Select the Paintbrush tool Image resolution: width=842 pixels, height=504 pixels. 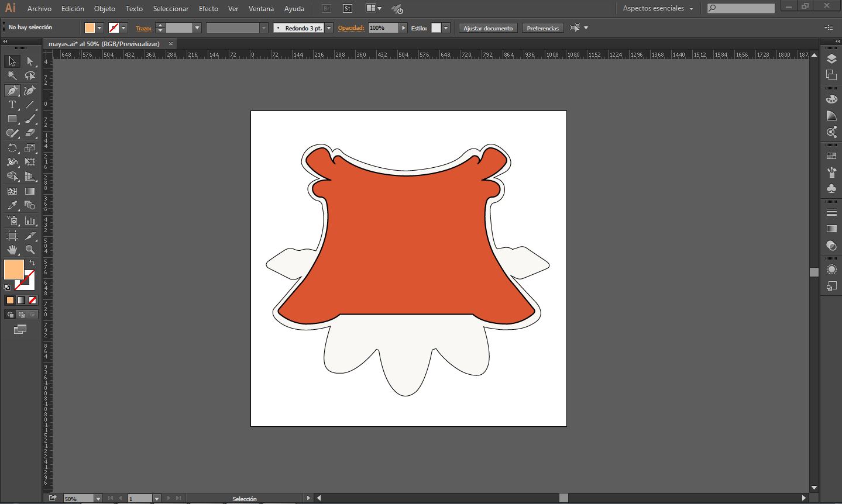pos(30,119)
